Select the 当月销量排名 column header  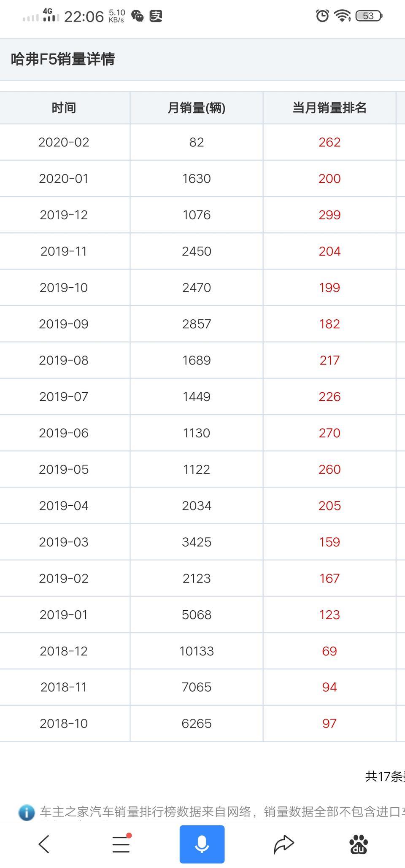[x=329, y=108]
